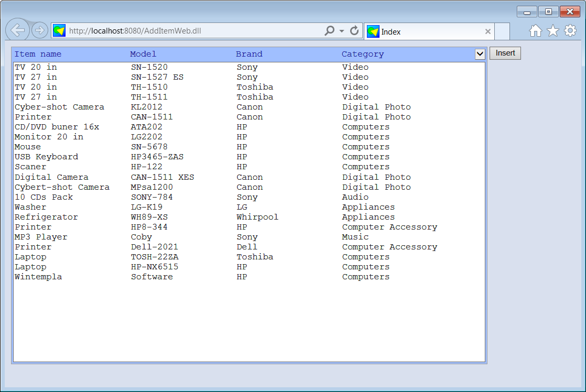The width and height of the screenshot is (586, 392).
Task: Click the LG2202 model cell
Action: tap(147, 137)
